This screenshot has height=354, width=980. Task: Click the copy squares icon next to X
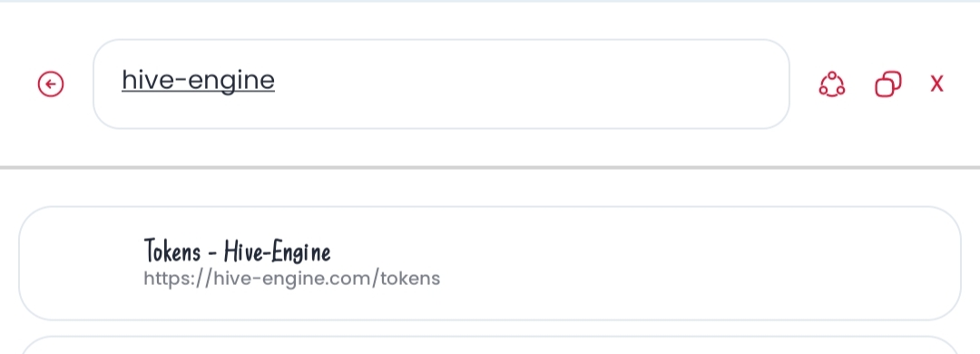coord(888,84)
